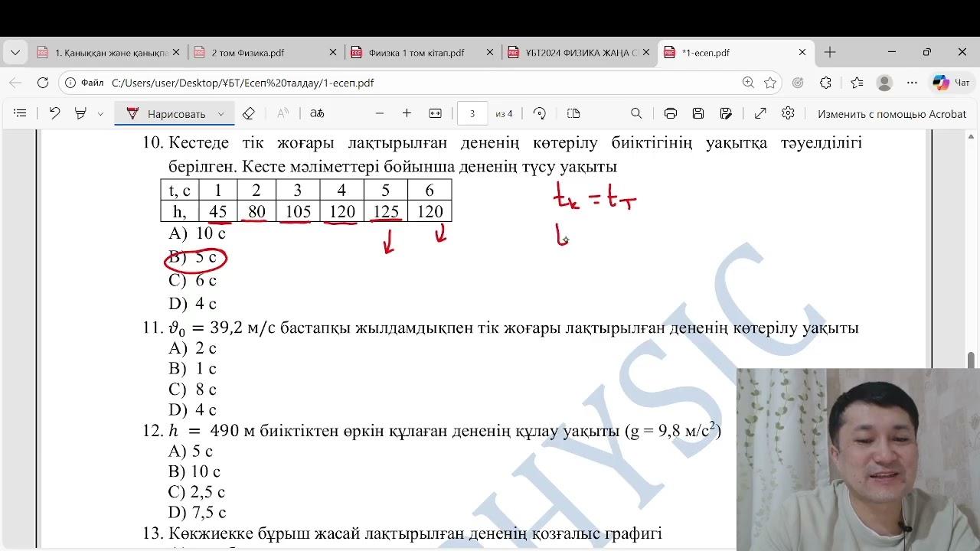The width and height of the screenshot is (980, 551).
Task: Open the translate (aあ) tool
Action: (x=317, y=113)
